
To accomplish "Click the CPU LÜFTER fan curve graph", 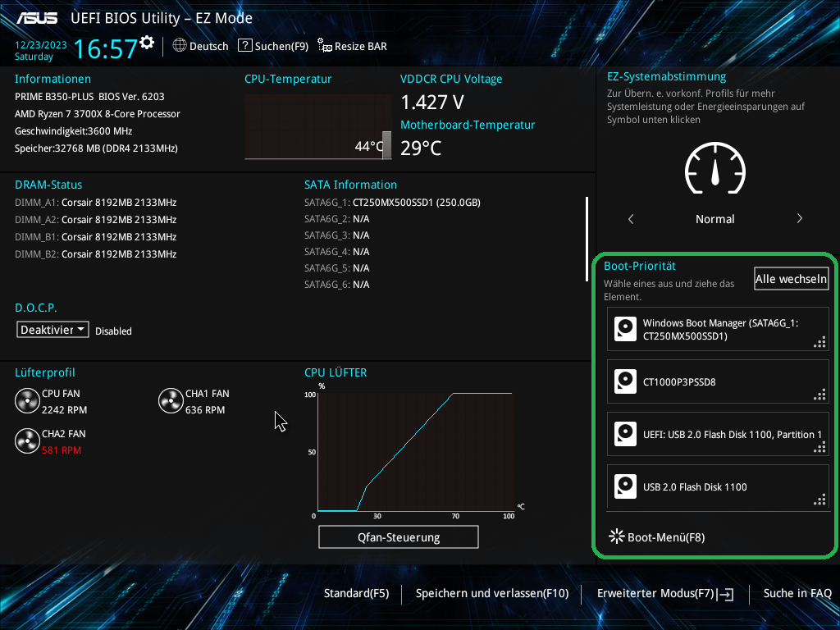I will coord(416,452).
